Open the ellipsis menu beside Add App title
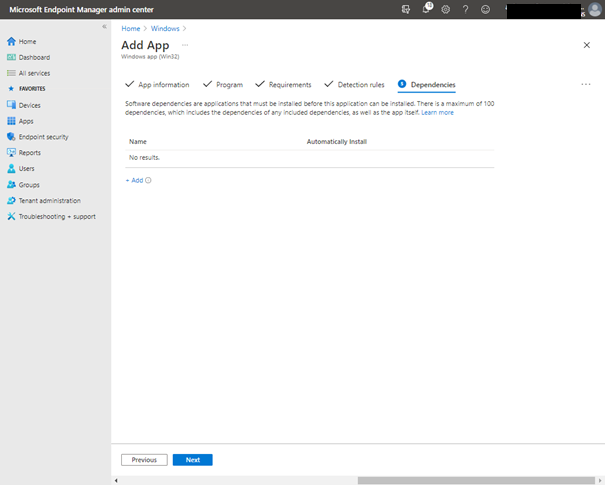 (185, 45)
